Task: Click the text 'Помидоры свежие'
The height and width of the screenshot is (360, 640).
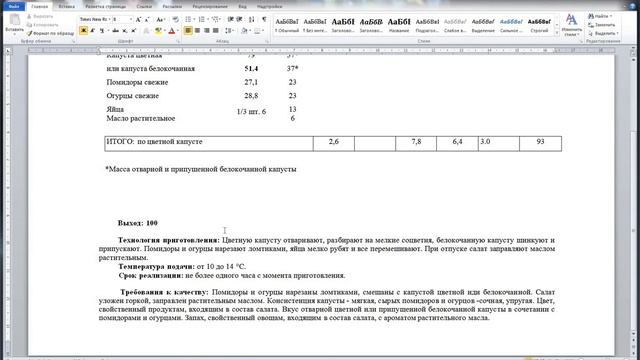Action: [137, 82]
